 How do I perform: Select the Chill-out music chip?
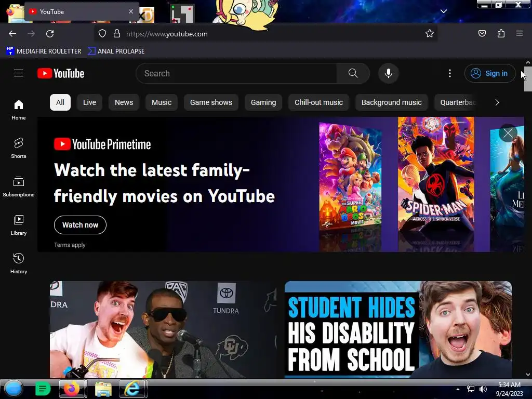pyautogui.click(x=318, y=102)
